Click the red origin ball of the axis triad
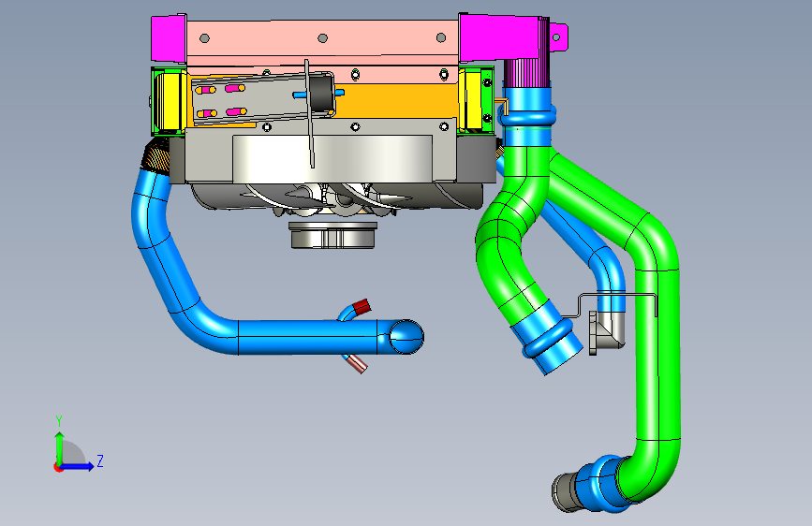Image resolution: width=812 pixels, height=526 pixels. pos(58,467)
